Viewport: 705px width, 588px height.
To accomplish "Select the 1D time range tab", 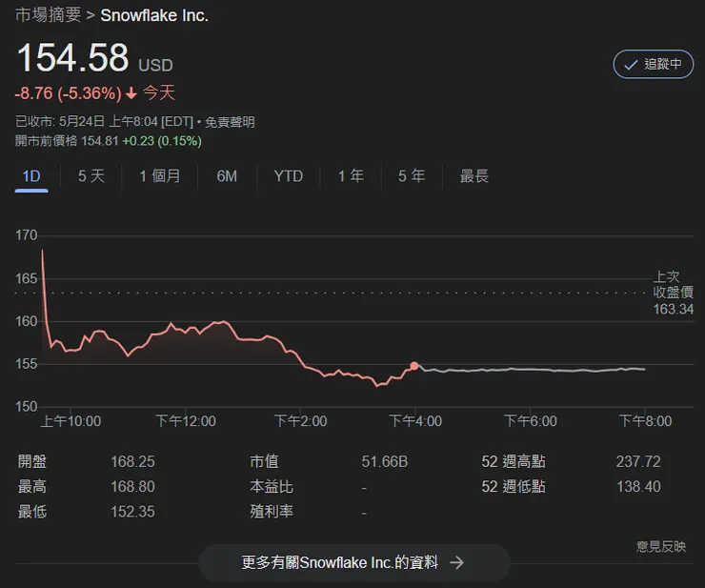I will coord(31,176).
